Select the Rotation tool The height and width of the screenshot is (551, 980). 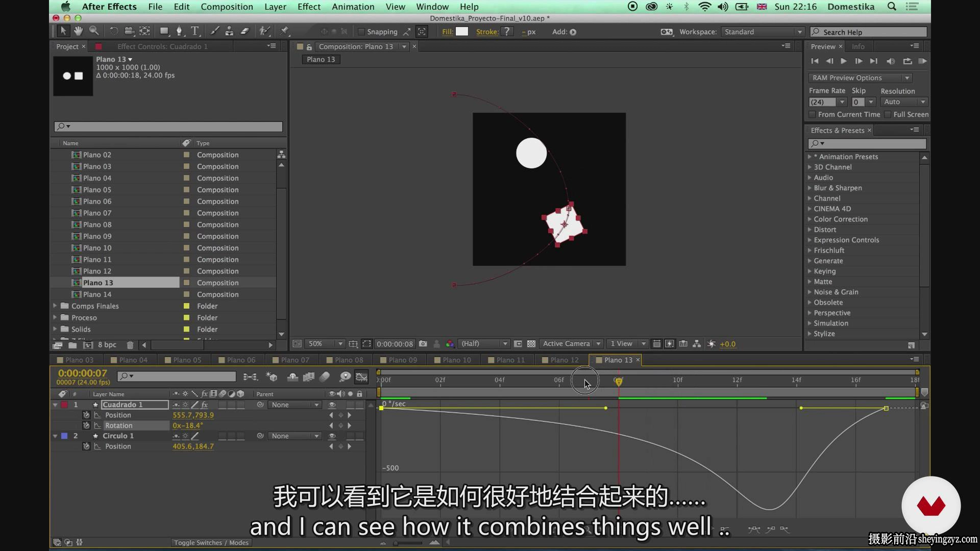coord(114,31)
